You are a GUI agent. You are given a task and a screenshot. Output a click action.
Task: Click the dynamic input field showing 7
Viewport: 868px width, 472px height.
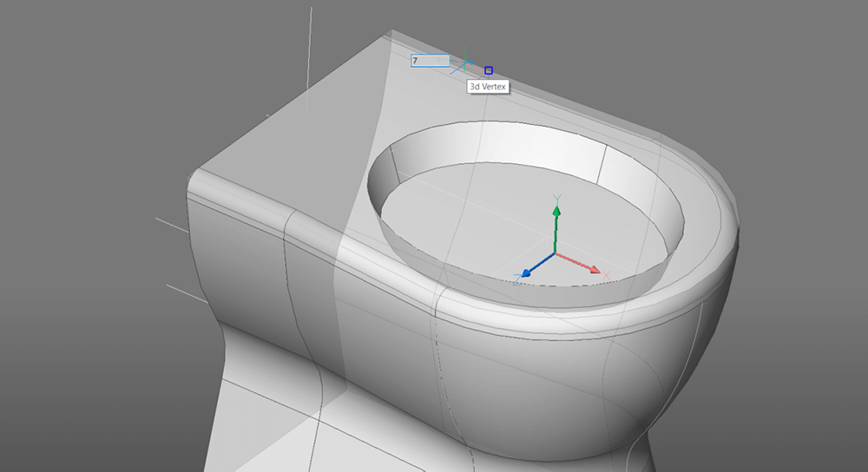[x=431, y=61]
